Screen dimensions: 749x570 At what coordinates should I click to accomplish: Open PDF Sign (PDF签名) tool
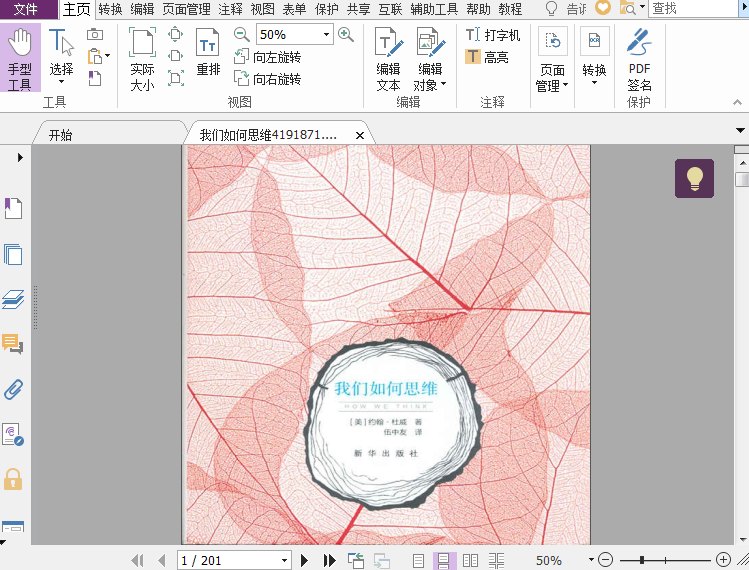coord(639,59)
